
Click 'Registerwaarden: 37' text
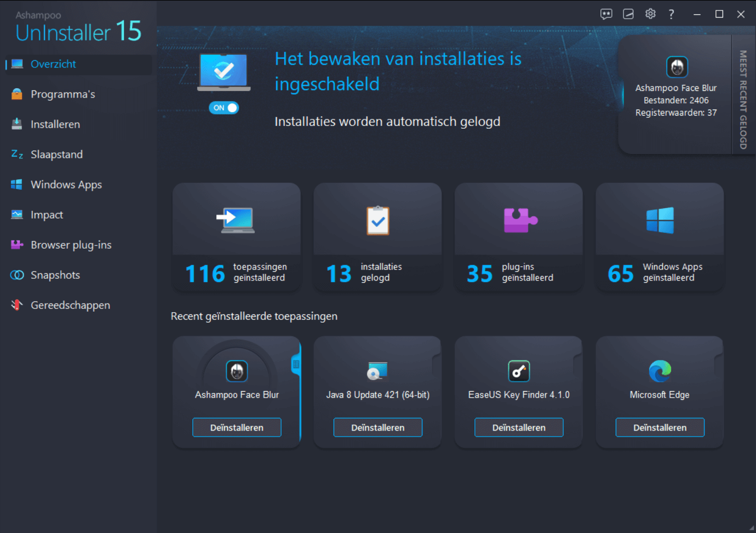tap(676, 113)
